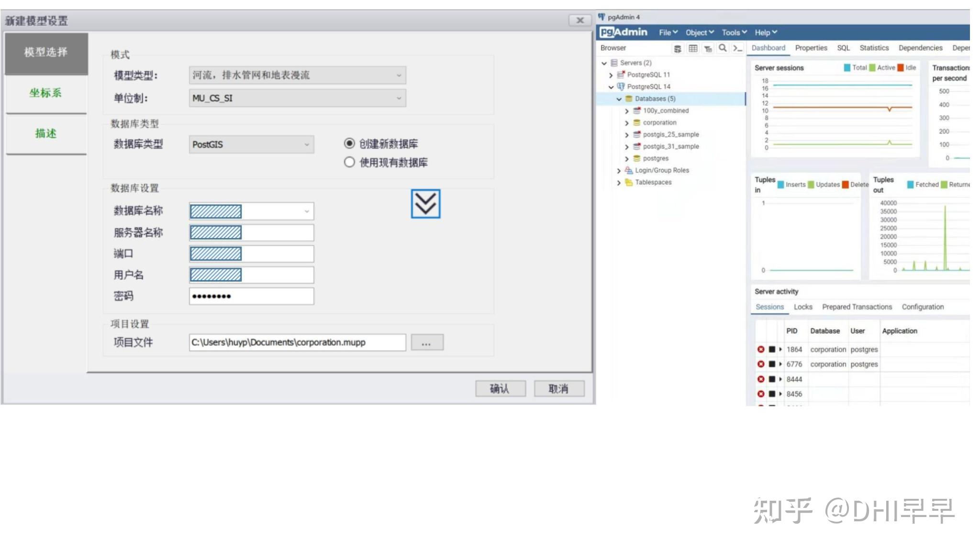
Task: Cancel query for PID 6776 session
Action: (x=772, y=364)
